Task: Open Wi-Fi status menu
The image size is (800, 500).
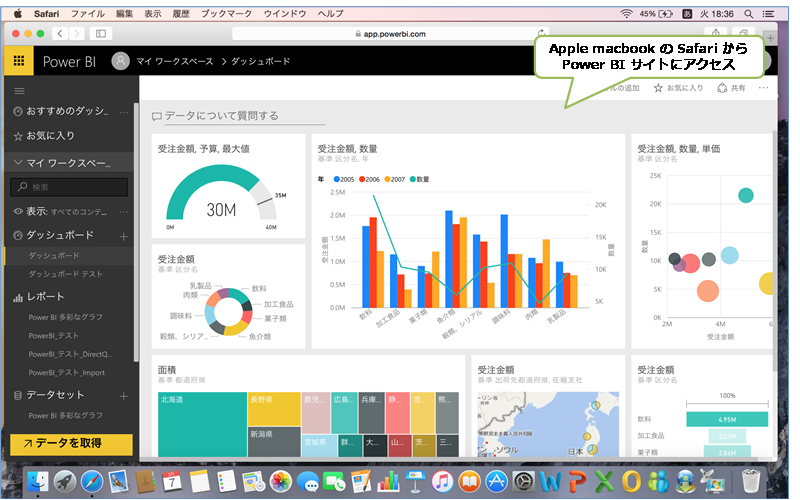Action: coord(626,14)
